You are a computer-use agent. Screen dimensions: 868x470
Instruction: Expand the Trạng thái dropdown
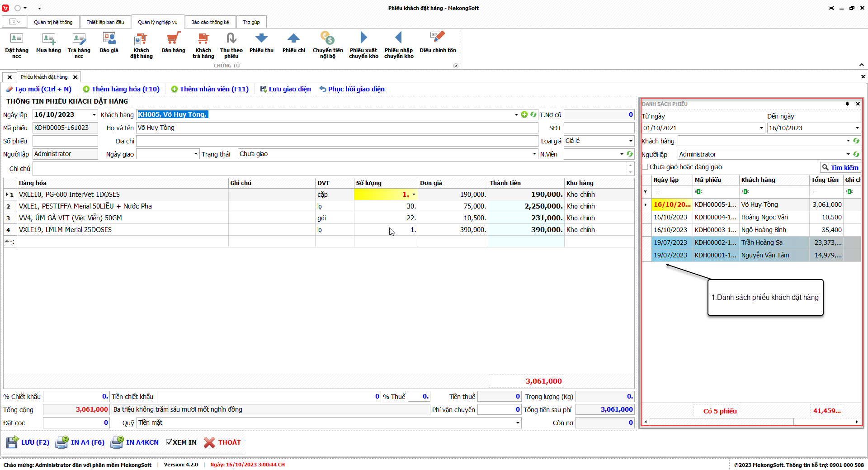click(534, 154)
